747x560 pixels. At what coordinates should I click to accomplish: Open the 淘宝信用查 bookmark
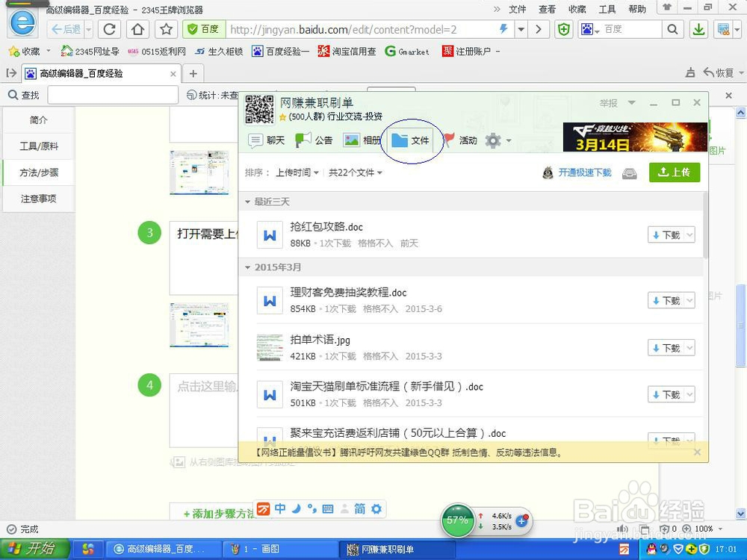pyautogui.click(x=347, y=52)
